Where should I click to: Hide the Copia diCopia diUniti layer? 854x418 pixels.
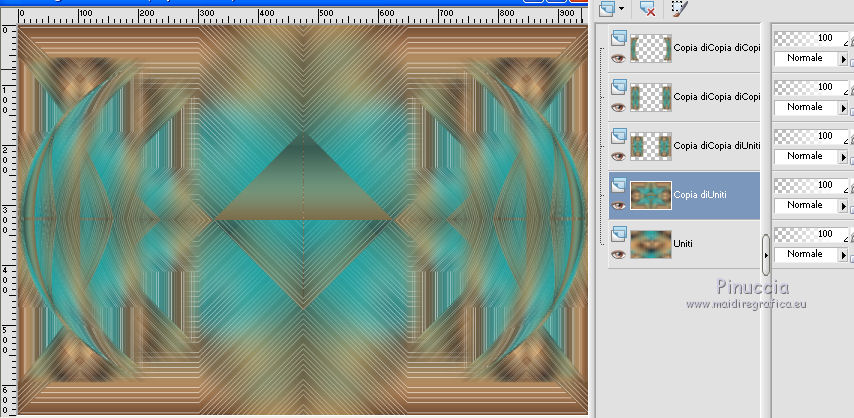point(618,156)
